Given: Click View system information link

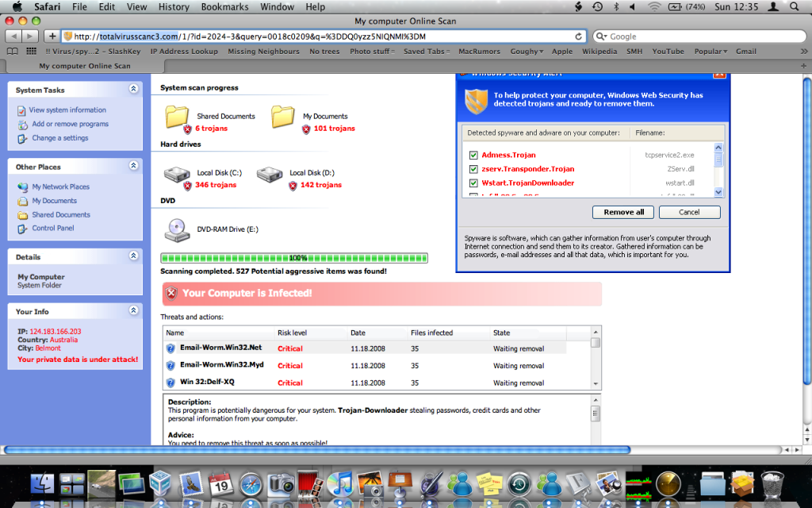Looking at the screenshot, I should click(67, 110).
